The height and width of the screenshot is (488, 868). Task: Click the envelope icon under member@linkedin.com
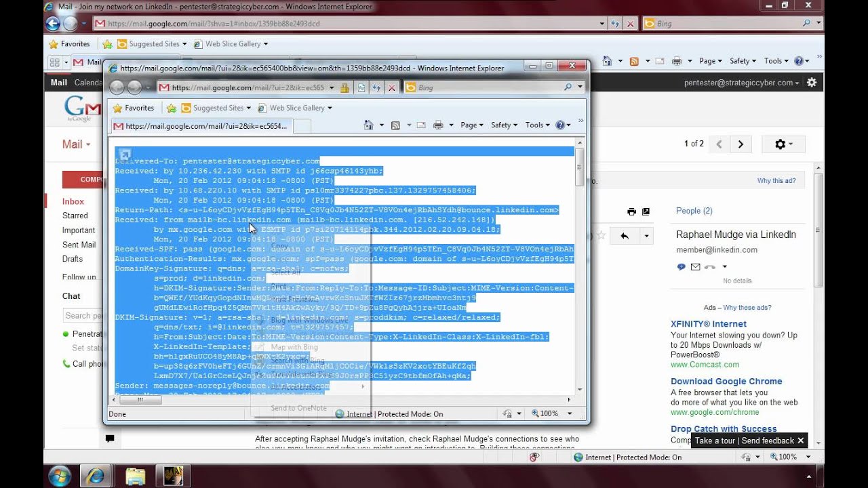(x=695, y=267)
